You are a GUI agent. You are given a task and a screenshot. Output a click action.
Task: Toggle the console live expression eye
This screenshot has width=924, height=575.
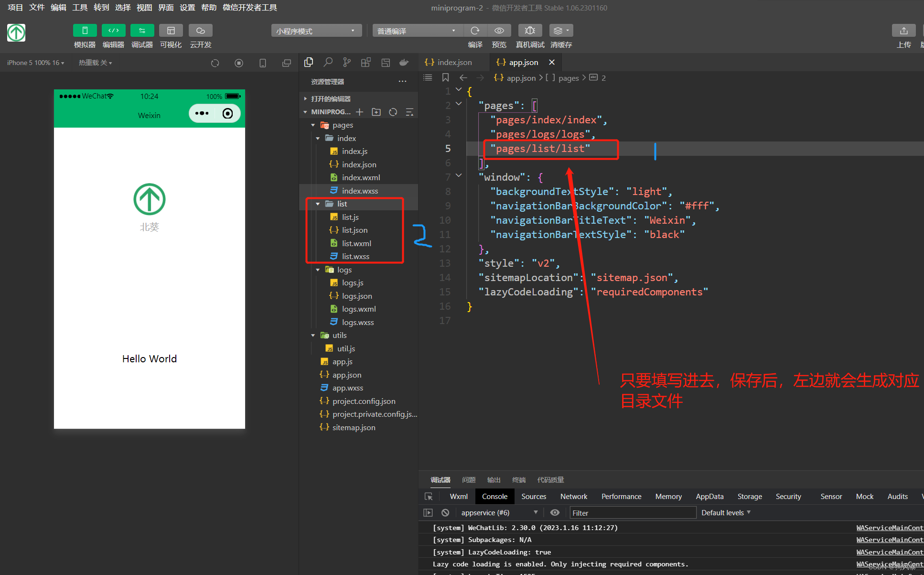pos(555,512)
